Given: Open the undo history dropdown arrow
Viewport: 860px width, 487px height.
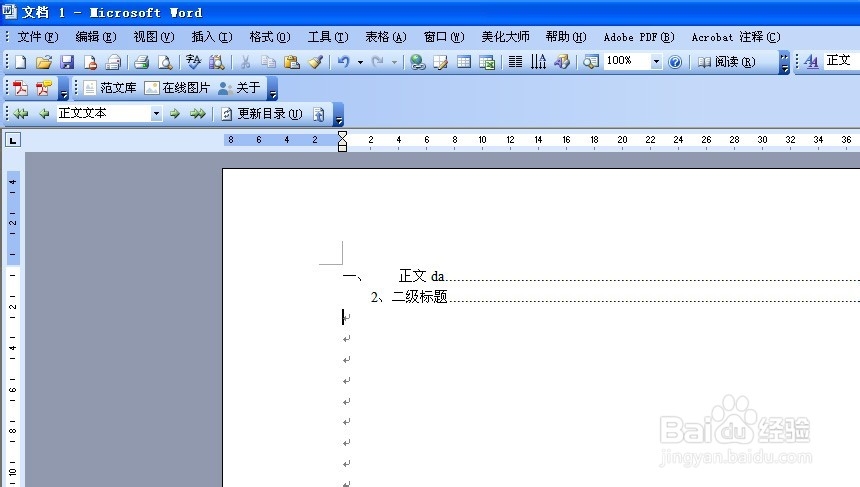Looking at the screenshot, I should click(360, 62).
